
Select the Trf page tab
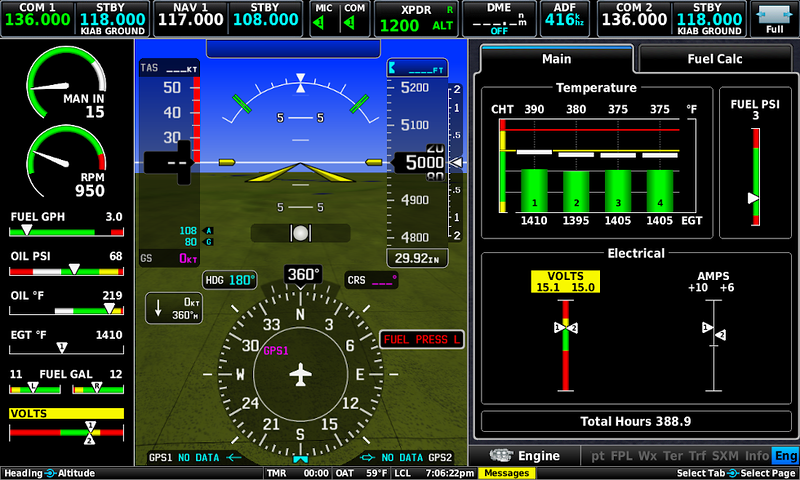(x=697, y=456)
